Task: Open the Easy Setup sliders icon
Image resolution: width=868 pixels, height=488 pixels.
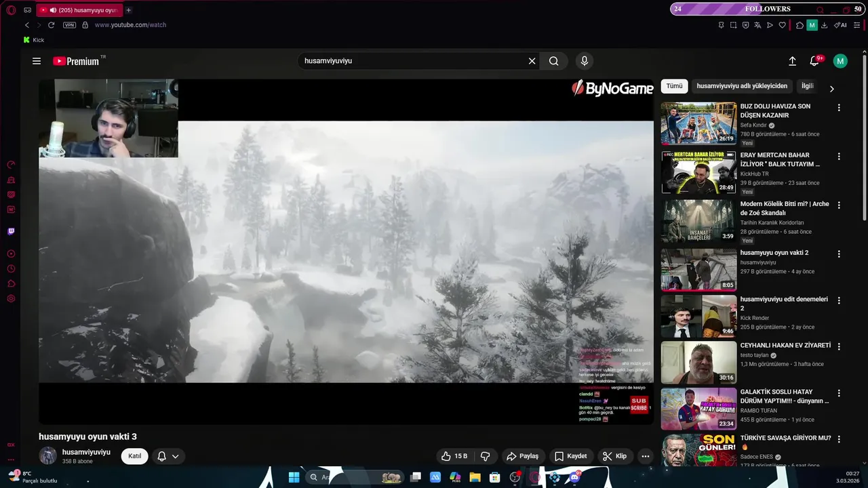Action: (856, 25)
